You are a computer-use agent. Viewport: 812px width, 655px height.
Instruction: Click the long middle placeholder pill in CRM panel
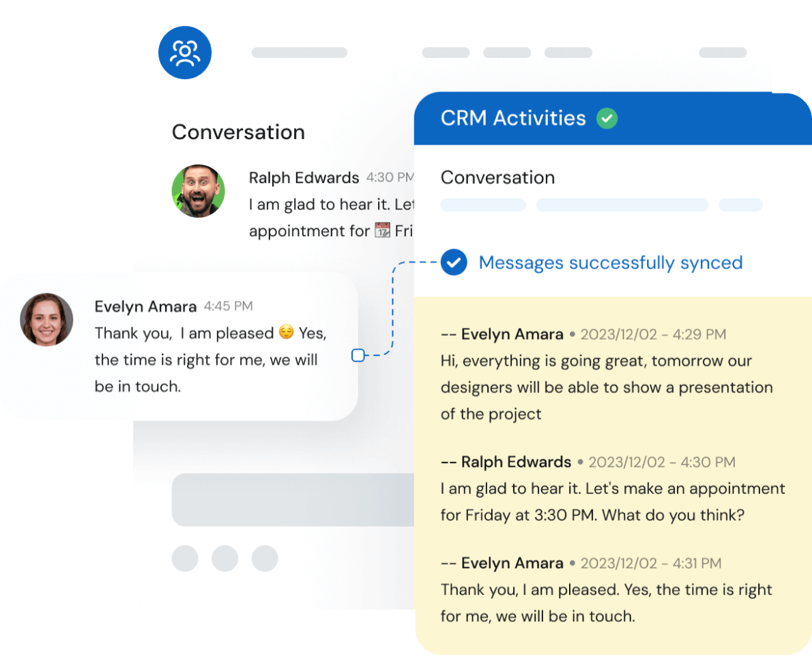(622, 205)
